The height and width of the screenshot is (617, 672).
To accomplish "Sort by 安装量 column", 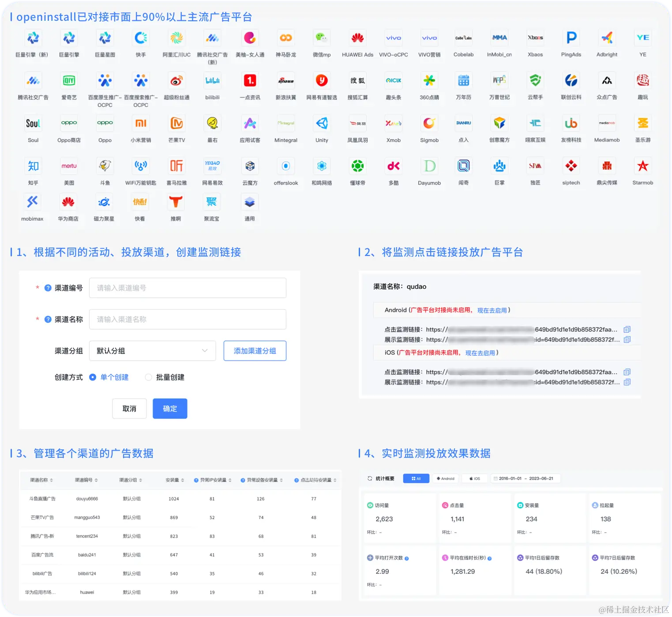I will coord(183,480).
